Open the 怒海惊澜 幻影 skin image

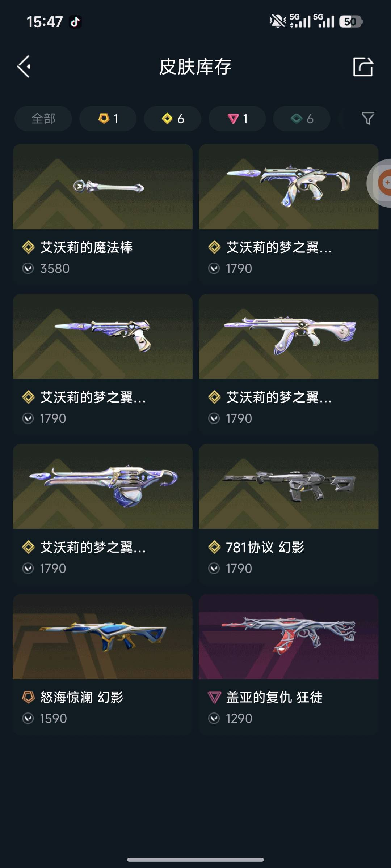coord(102,637)
